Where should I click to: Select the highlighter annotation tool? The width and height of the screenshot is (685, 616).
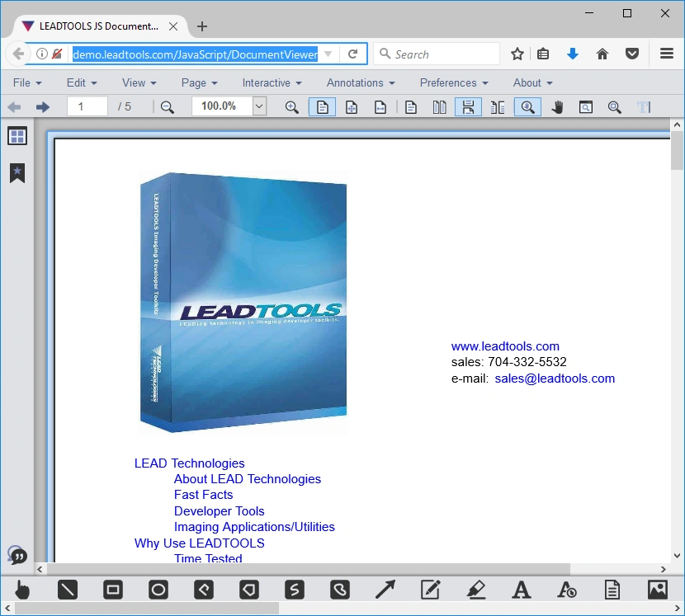point(476,590)
